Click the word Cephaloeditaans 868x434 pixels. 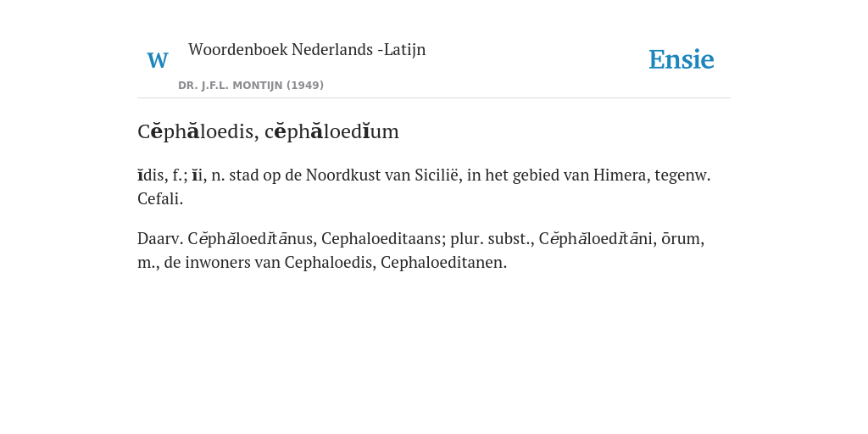tap(384, 238)
